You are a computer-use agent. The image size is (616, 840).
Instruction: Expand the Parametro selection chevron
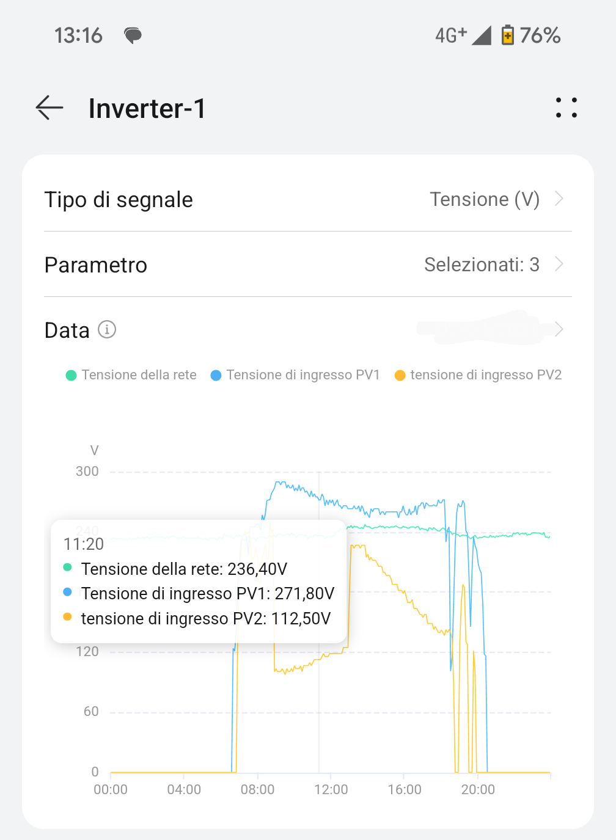click(559, 264)
